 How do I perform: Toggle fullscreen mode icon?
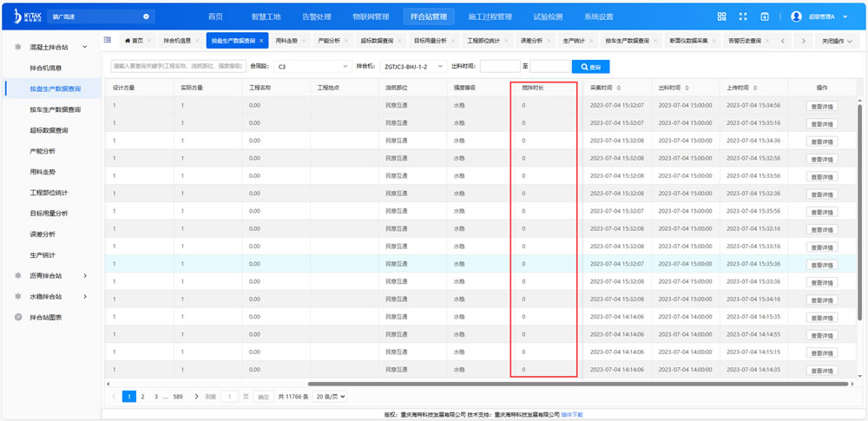tap(743, 16)
